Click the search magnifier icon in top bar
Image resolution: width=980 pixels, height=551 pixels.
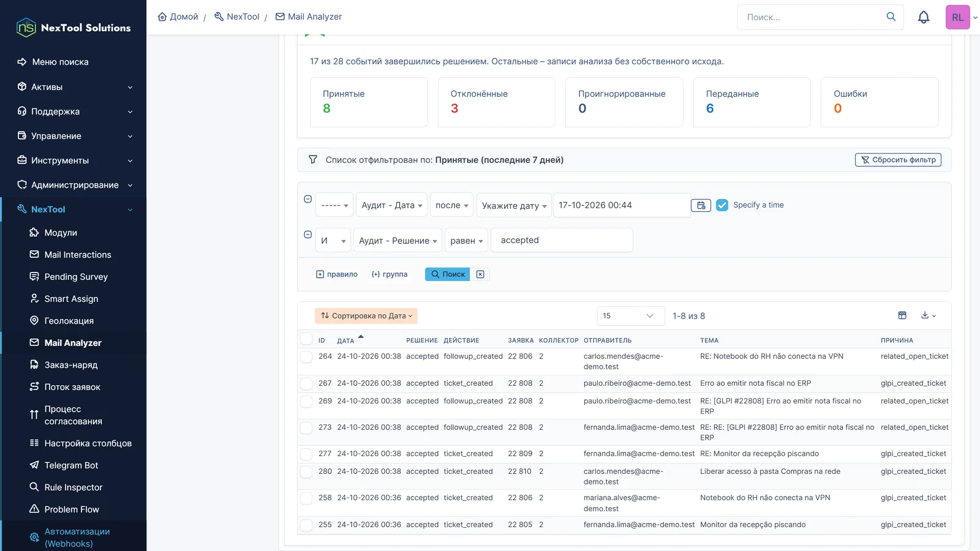(x=891, y=17)
